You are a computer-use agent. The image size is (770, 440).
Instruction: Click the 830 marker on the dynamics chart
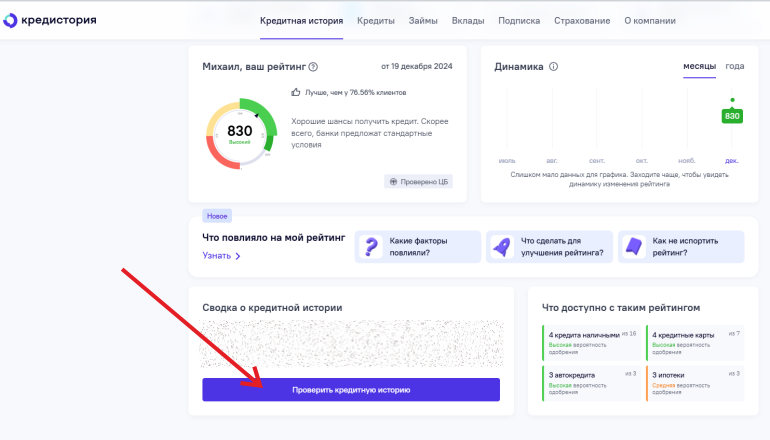pyautogui.click(x=732, y=116)
